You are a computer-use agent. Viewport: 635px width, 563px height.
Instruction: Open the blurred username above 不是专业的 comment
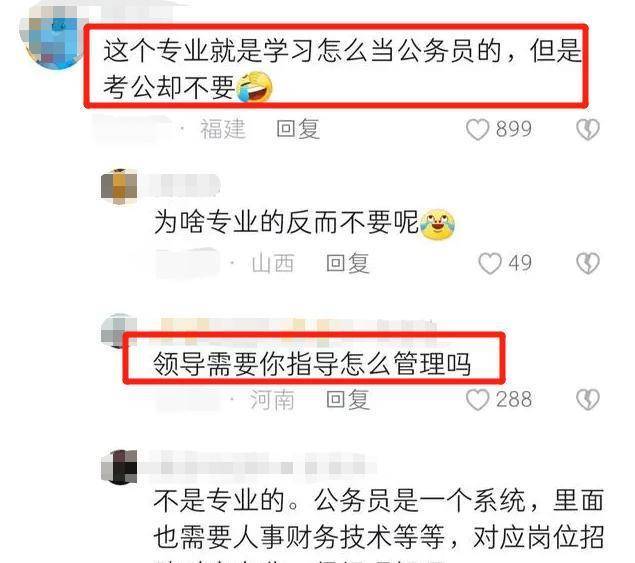pos(259,467)
